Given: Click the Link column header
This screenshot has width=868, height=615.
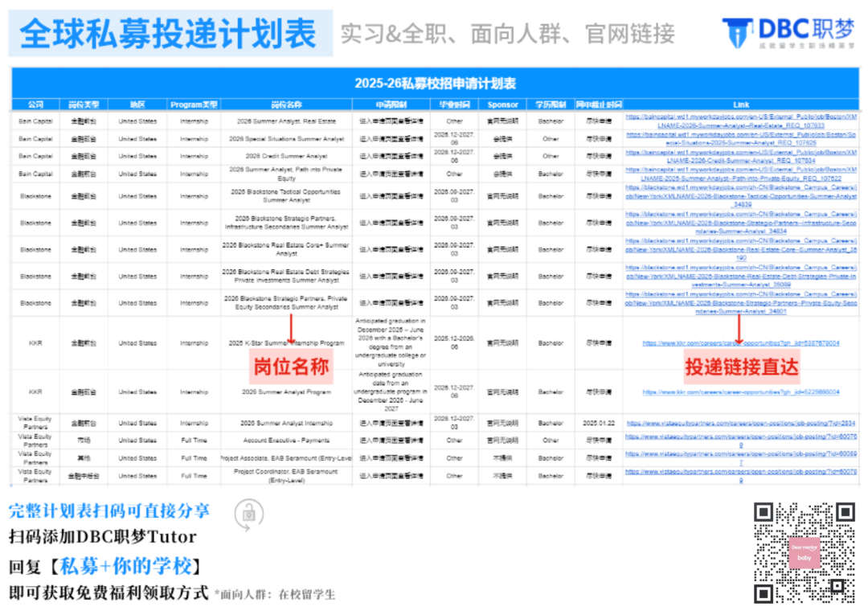Looking at the screenshot, I should click(x=741, y=105).
